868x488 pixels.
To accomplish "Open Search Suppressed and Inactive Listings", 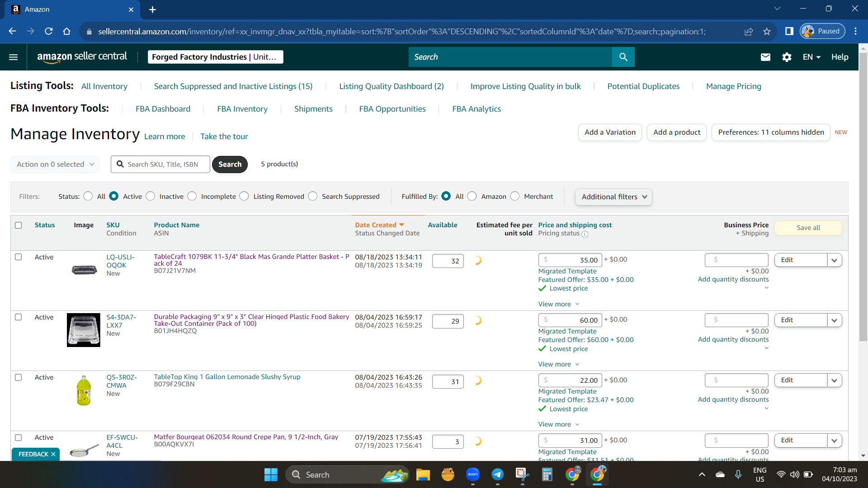I will pos(233,86).
